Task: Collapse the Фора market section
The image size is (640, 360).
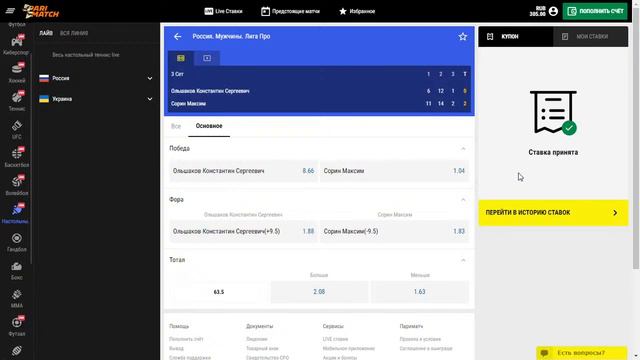Action: (x=463, y=200)
